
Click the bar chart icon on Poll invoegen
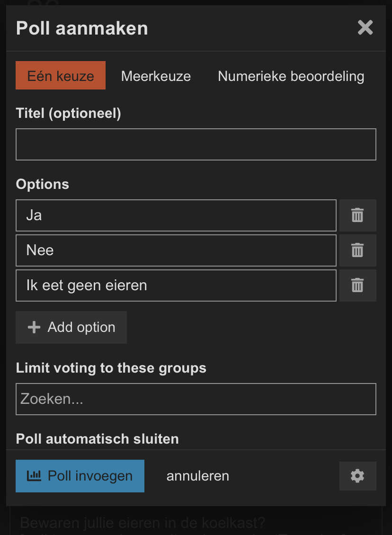34,476
